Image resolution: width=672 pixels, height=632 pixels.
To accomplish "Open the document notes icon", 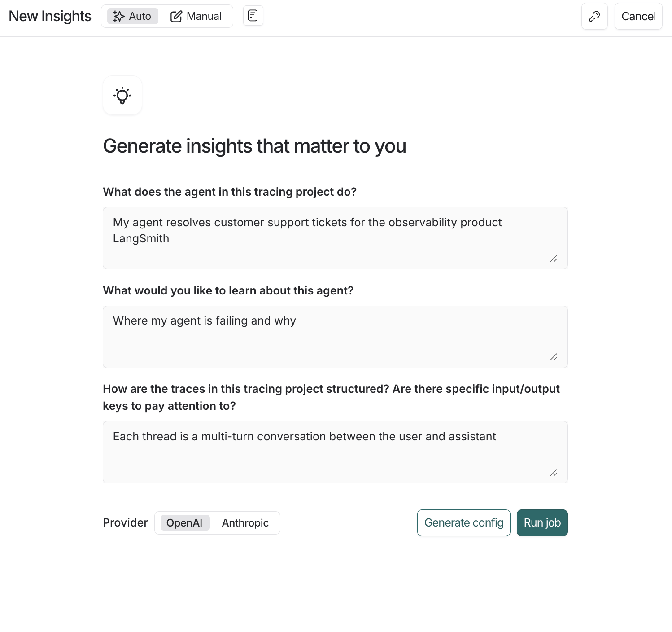I will 253,16.
